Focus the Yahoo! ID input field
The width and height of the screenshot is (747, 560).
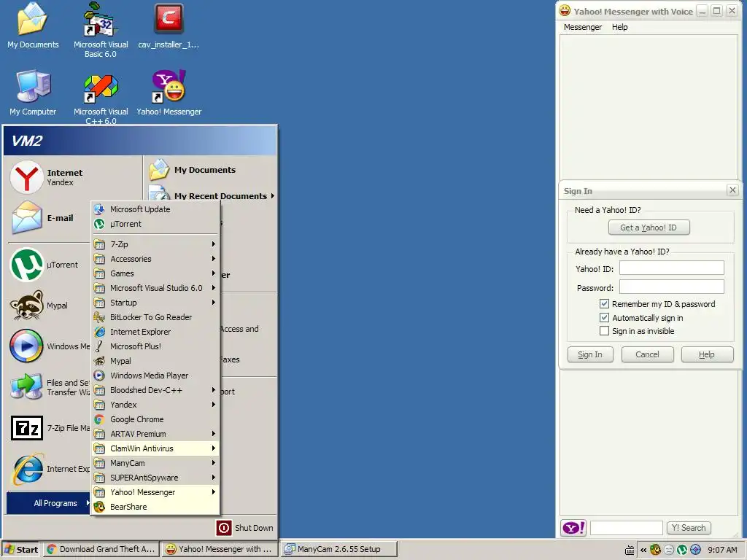coord(671,268)
